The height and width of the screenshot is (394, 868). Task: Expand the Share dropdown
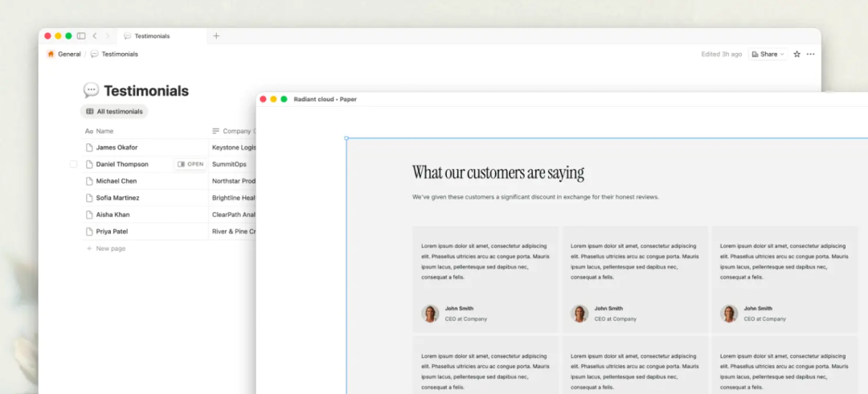768,54
